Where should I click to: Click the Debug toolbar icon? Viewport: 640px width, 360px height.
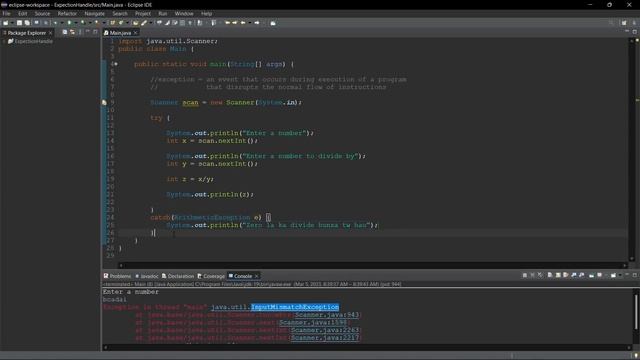(x=56, y=23)
